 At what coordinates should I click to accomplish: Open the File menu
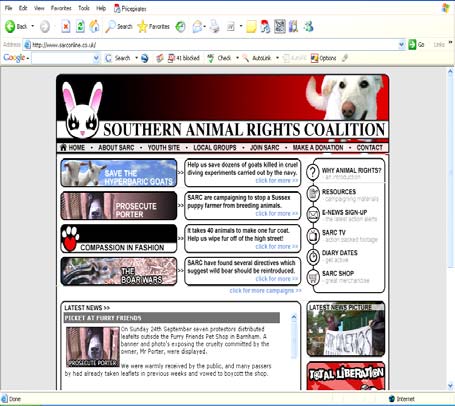click(8, 8)
